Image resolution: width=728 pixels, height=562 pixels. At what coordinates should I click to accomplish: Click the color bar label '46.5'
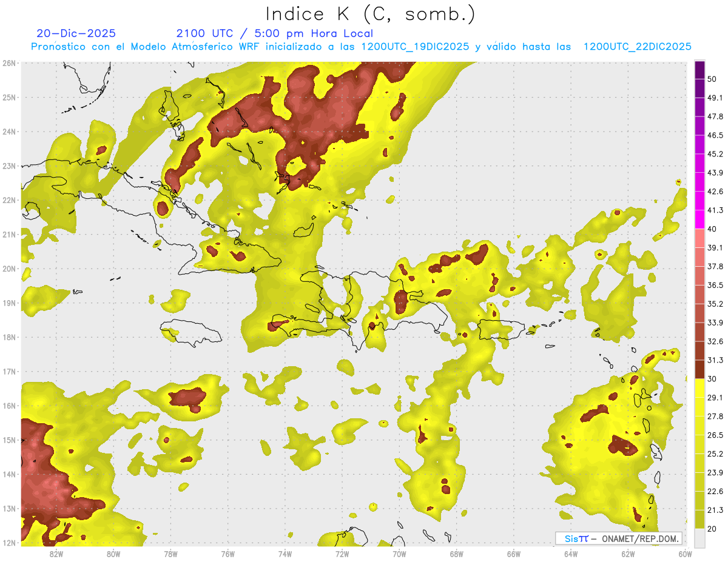tap(715, 135)
